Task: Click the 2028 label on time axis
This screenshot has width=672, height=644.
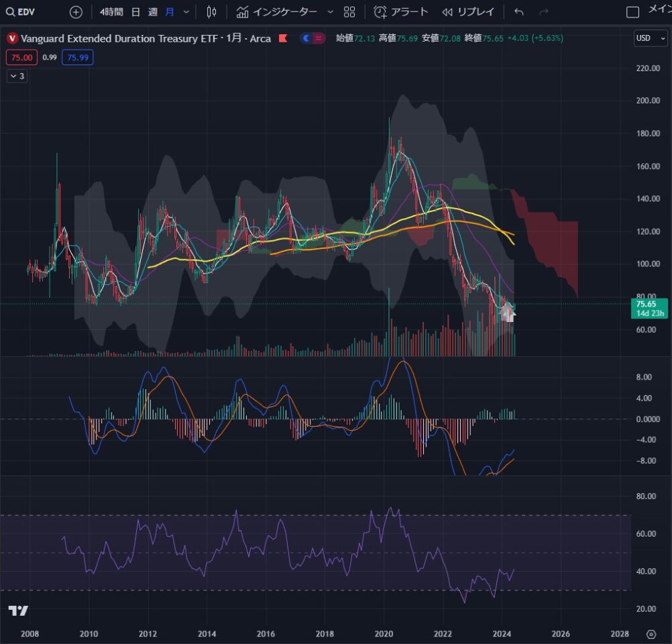Action: click(x=620, y=634)
